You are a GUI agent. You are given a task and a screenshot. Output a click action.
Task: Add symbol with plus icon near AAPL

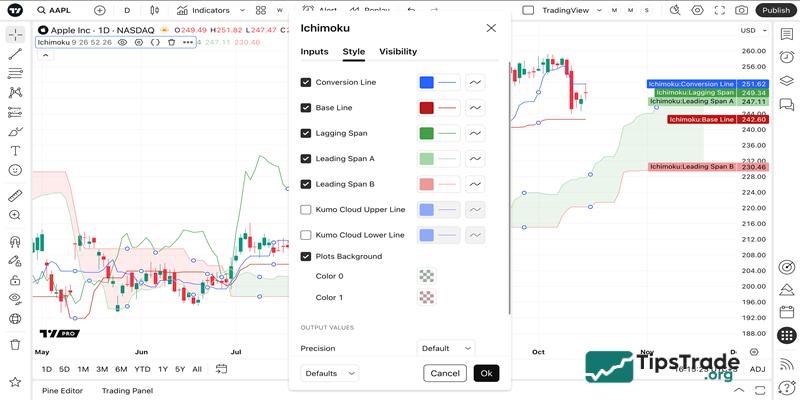tap(99, 10)
